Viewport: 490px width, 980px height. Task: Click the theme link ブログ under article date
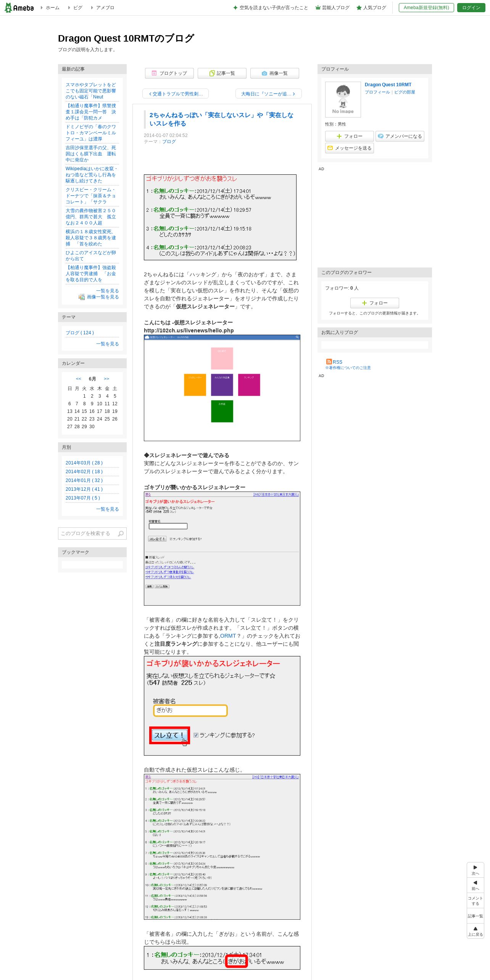coord(169,142)
